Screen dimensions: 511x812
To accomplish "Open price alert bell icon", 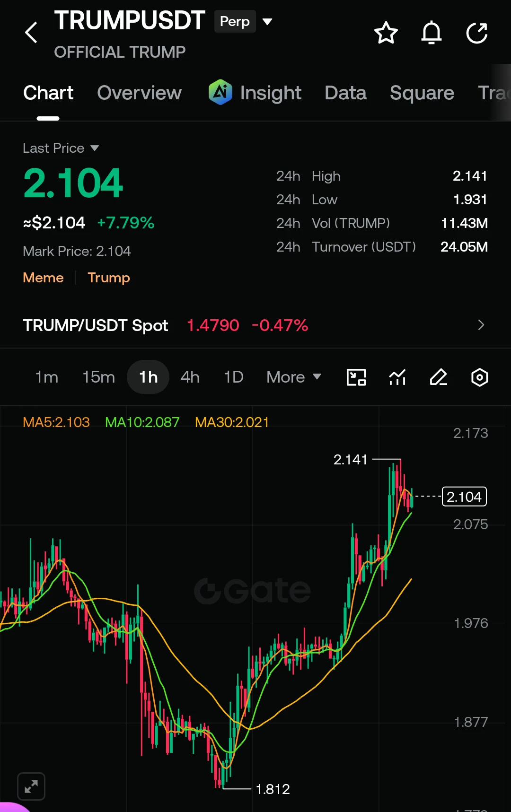I will point(432,33).
